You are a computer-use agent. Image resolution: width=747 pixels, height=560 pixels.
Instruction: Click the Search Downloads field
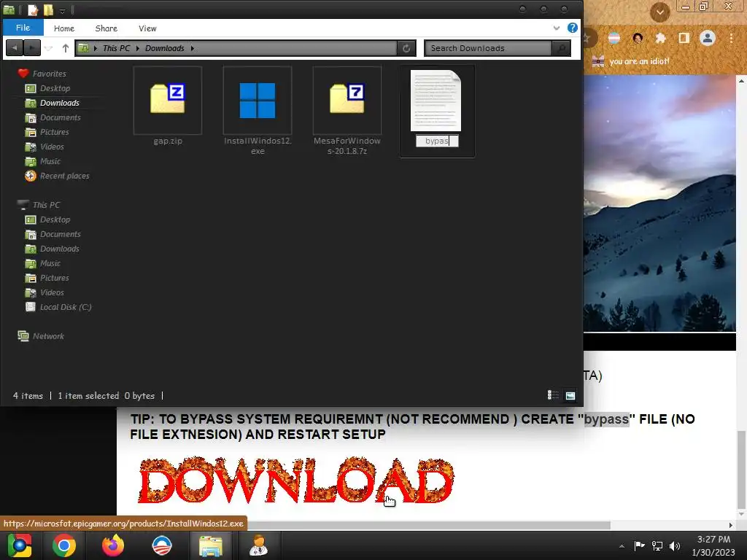(x=488, y=48)
